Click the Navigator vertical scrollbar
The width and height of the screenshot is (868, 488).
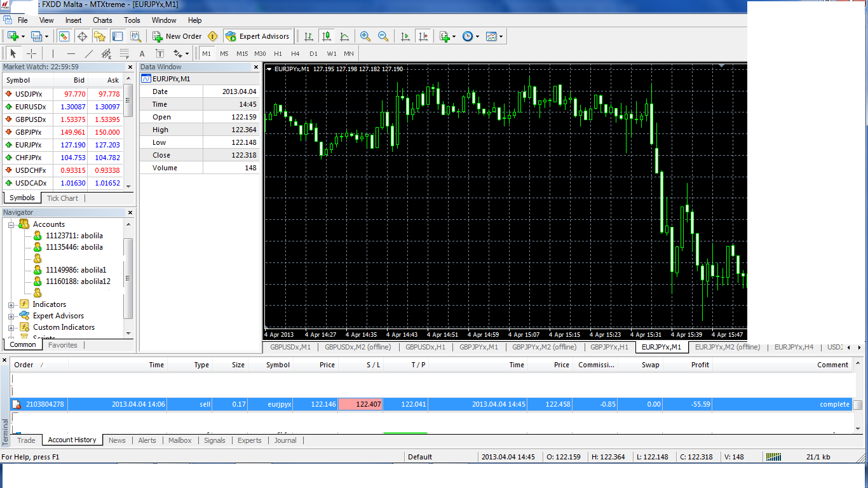(128, 278)
